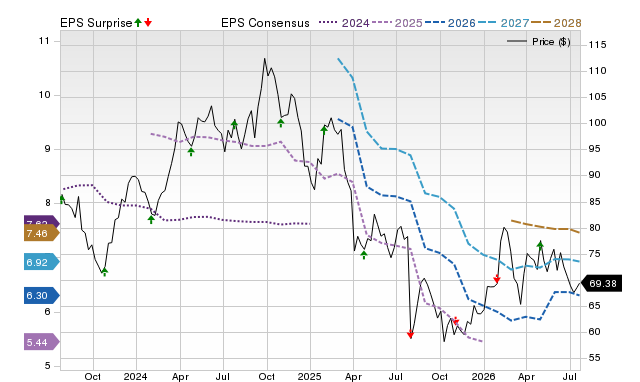Image resolution: width=640 pixels, height=382 pixels.
Task: Pick the green surprise arrow after Apr 2024
Action: (191, 151)
